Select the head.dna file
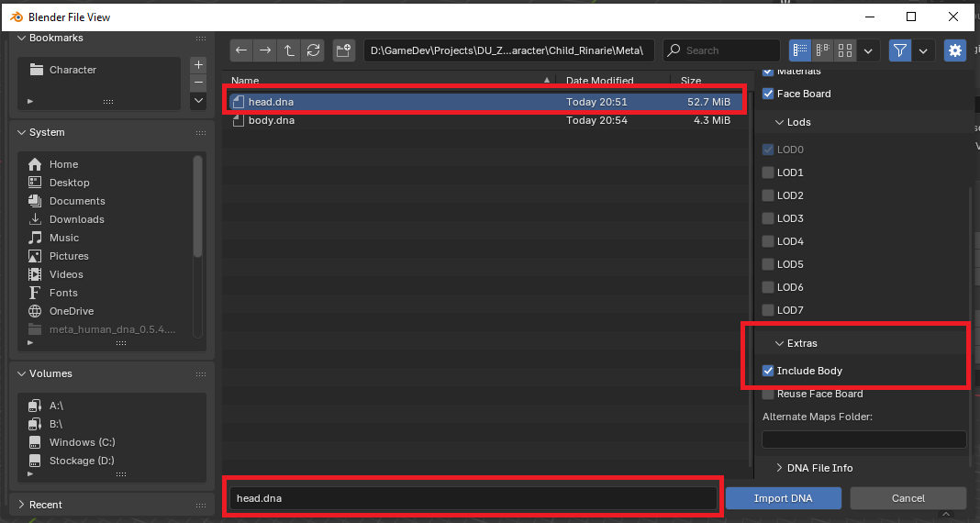 click(485, 102)
